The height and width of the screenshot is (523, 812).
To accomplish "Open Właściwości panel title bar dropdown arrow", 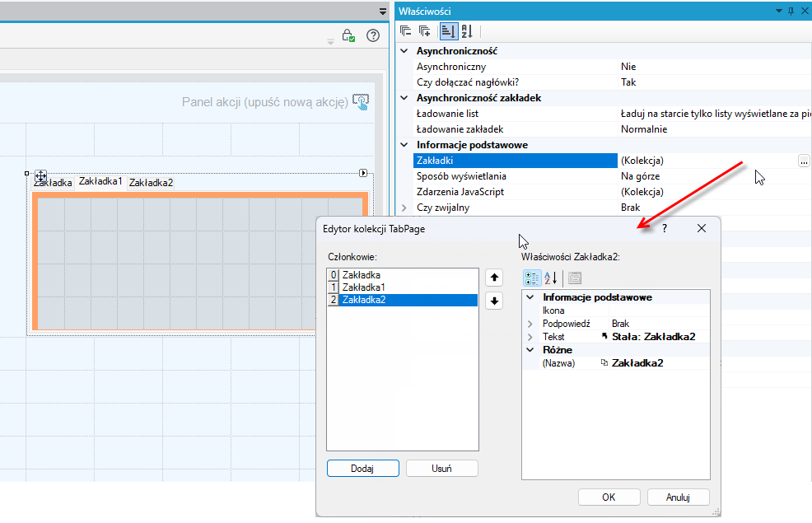I will click(779, 11).
